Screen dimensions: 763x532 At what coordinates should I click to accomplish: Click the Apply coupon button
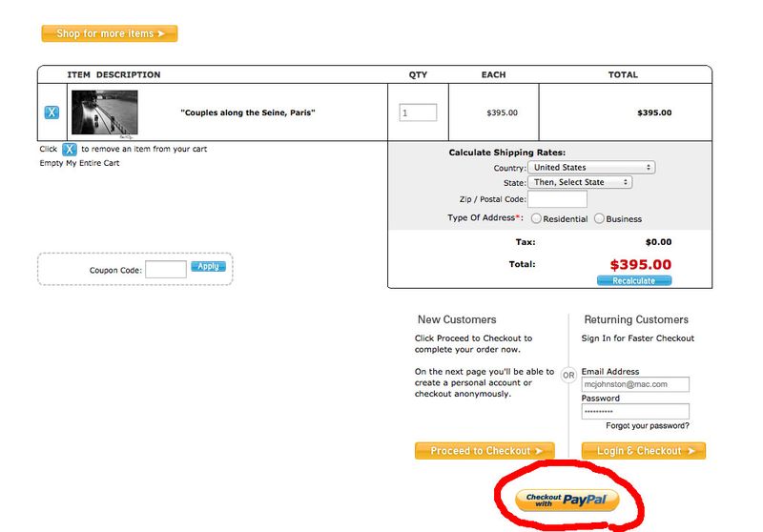pyautogui.click(x=208, y=267)
